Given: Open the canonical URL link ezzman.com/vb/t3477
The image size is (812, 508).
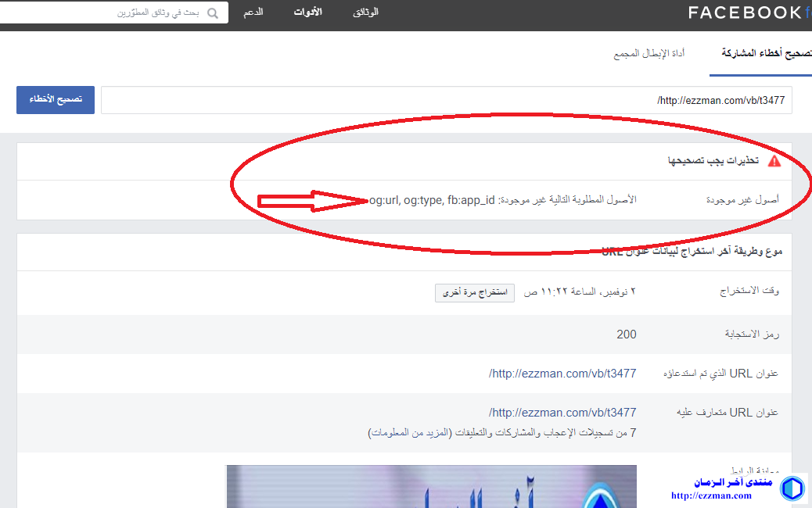Looking at the screenshot, I should [x=562, y=413].
